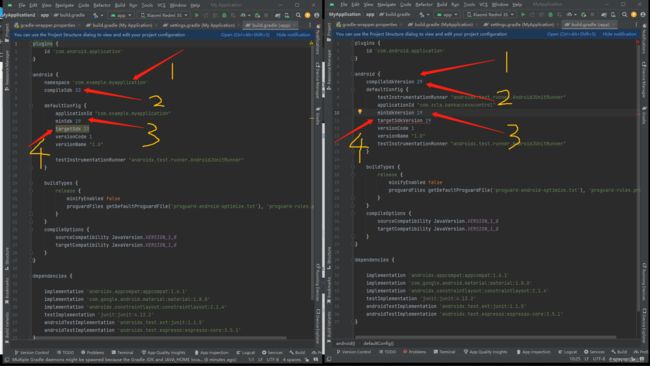Viewport: 650px width, 366px height.
Task: Switch to settings.gradle tab in the right window
Action: tap(520, 24)
